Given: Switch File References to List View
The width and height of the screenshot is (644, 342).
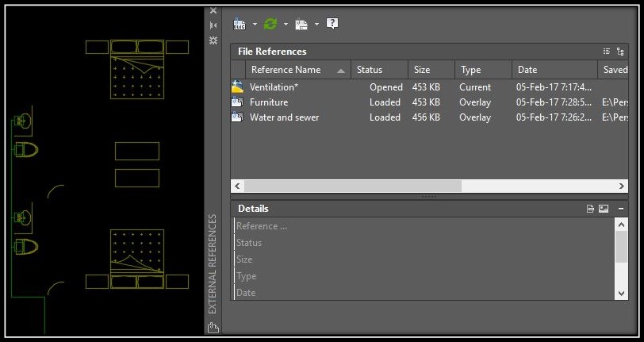Looking at the screenshot, I should coord(607,52).
